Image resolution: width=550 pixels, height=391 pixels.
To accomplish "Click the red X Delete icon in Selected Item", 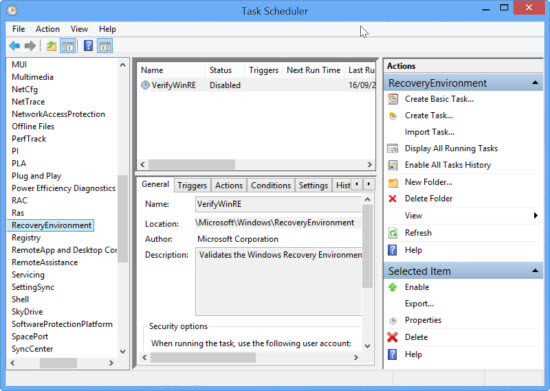I will coord(393,337).
